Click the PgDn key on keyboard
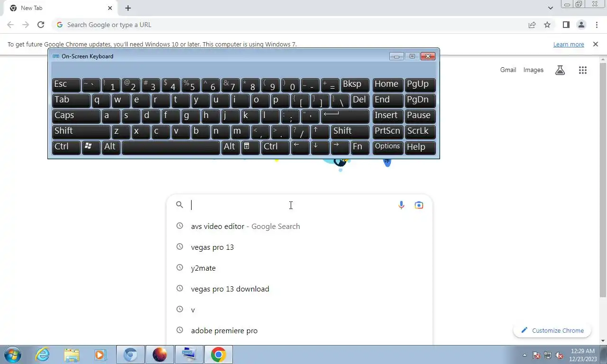 tap(420, 100)
